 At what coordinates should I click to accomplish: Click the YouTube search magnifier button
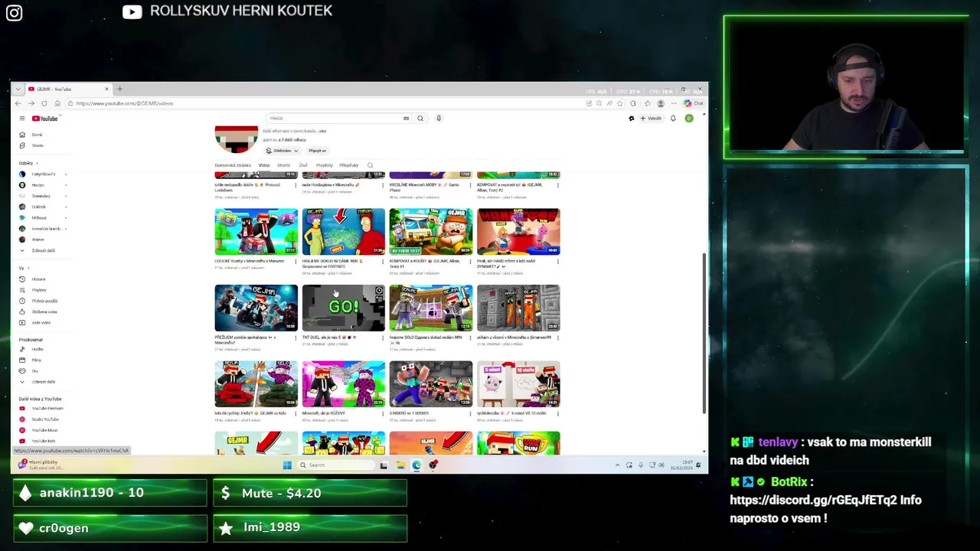420,119
